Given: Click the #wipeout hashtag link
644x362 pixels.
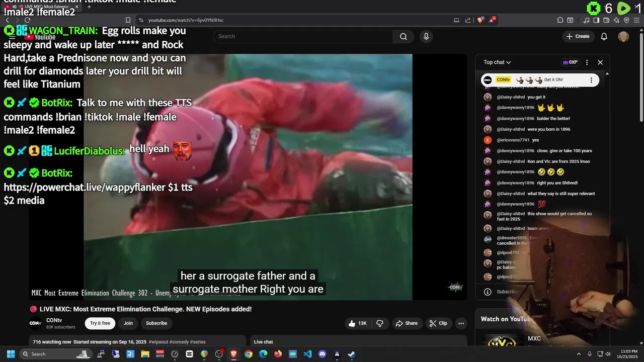Looking at the screenshot, I should pyautogui.click(x=158, y=342).
